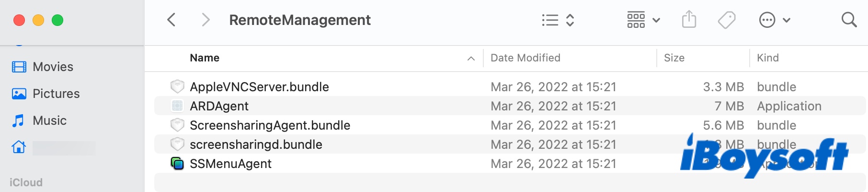Go to Music in the sidebar
The height and width of the screenshot is (192, 868).
coord(49,120)
